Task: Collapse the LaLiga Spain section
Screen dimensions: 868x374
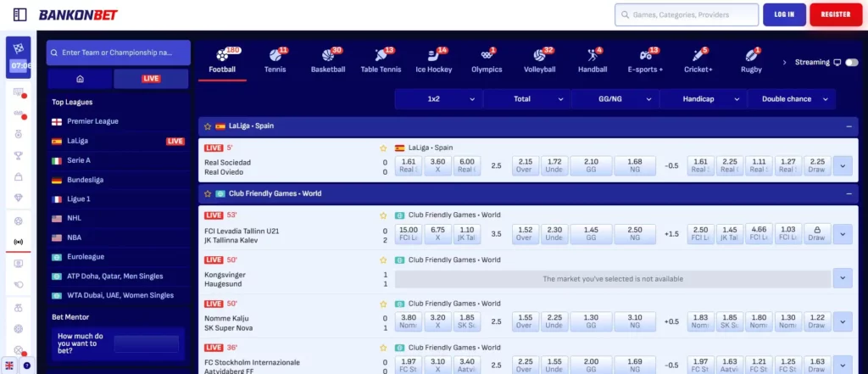Action: pos(849,126)
